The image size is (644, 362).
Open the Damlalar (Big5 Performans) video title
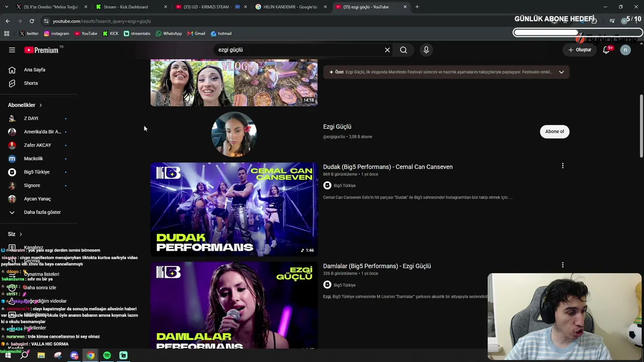[x=377, y=266]
